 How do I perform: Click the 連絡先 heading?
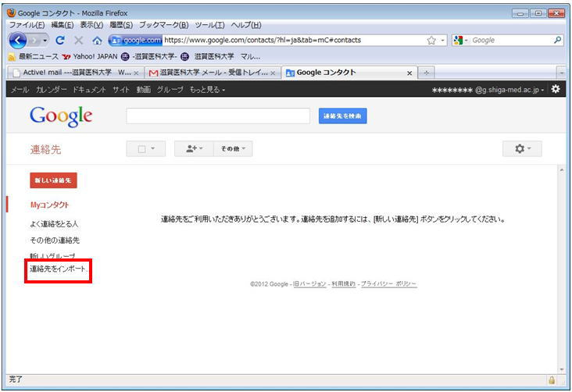click(45, 149)
